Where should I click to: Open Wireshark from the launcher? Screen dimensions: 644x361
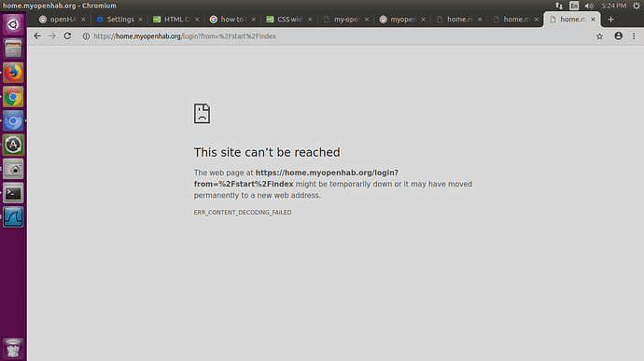pos(13,216)
